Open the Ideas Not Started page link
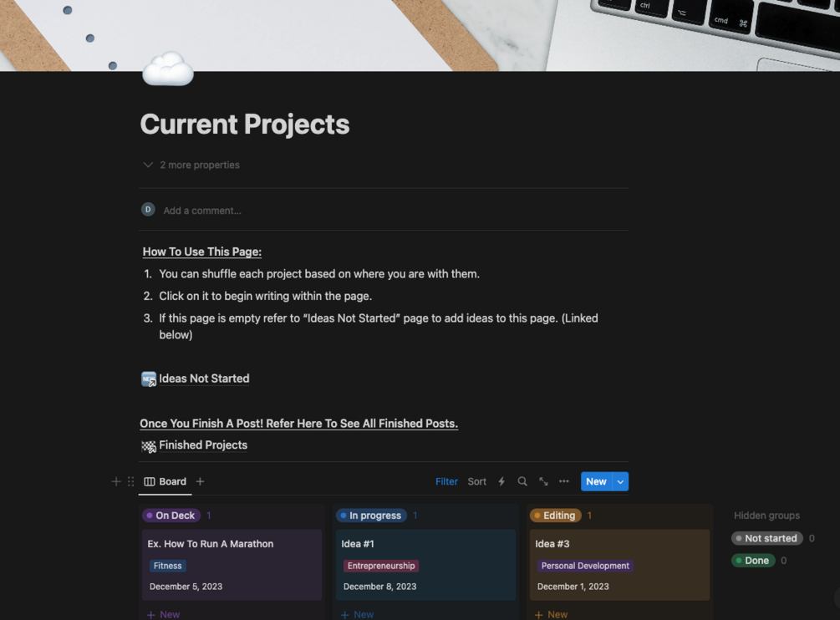Image resolution: width=840 pixels, height=620 pixels. [203, 379]
